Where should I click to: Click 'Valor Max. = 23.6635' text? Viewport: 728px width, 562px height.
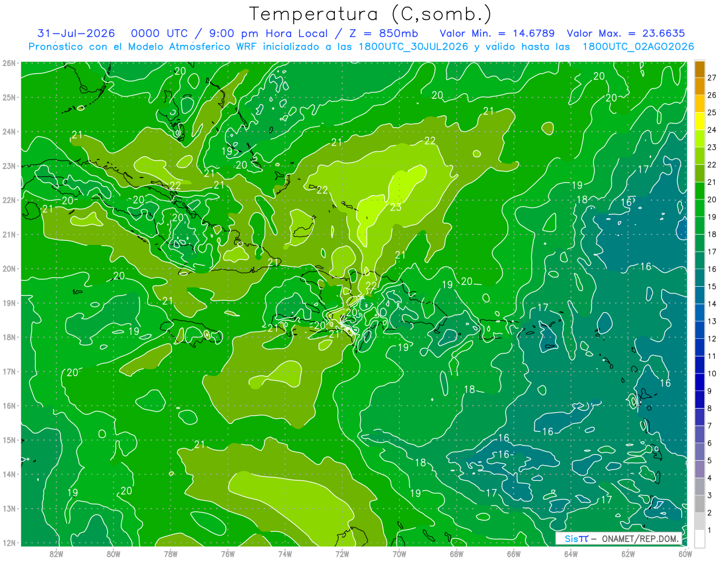pos(627,33)
